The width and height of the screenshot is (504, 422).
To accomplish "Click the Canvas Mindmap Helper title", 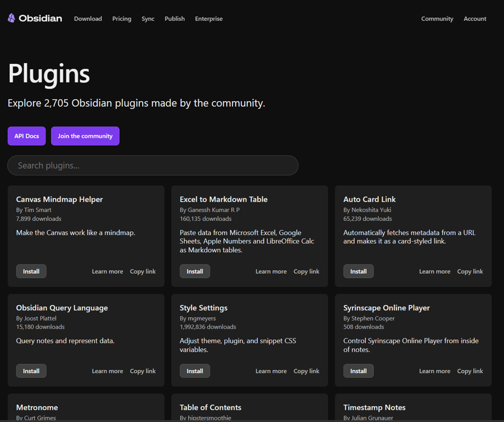I will (59, 199).
